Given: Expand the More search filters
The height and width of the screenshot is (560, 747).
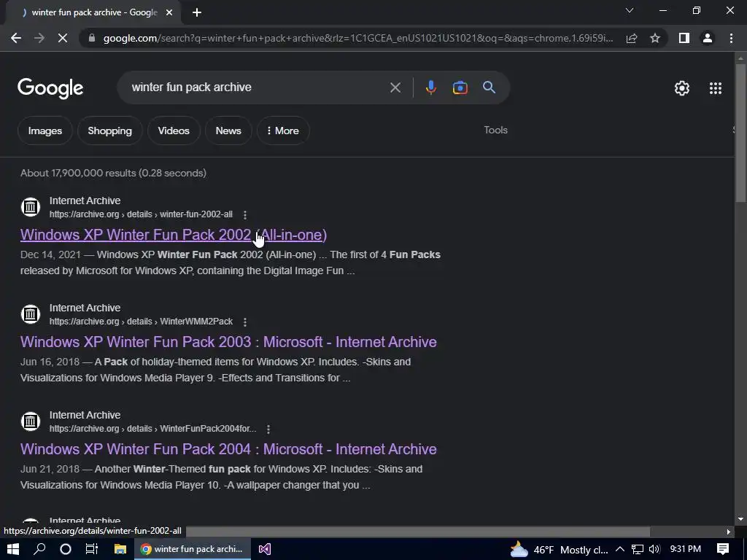Looking at the screenshot, I should [283, 131].
